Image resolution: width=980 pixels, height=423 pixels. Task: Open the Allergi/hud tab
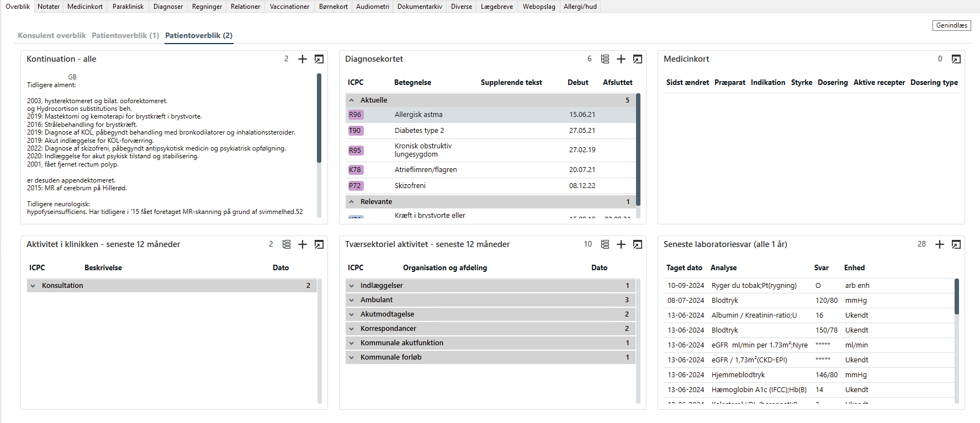pyautogui.click(x=580, y=7)
